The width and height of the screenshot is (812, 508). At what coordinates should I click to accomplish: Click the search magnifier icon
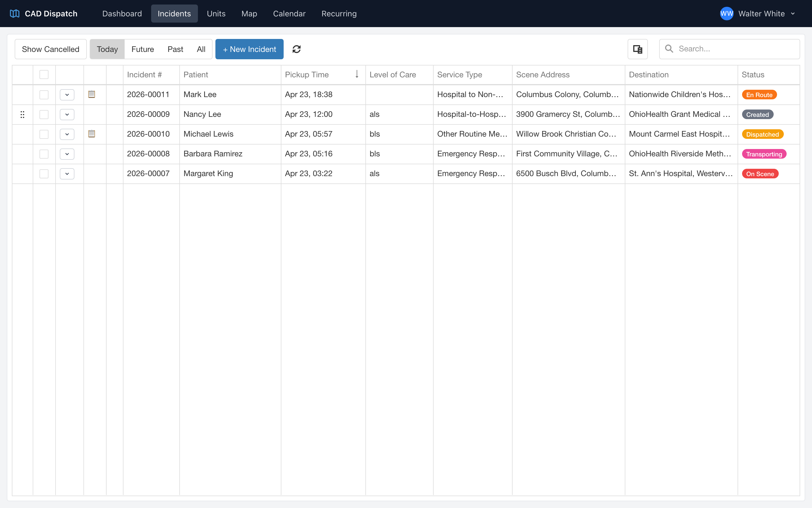pos(669,49)
